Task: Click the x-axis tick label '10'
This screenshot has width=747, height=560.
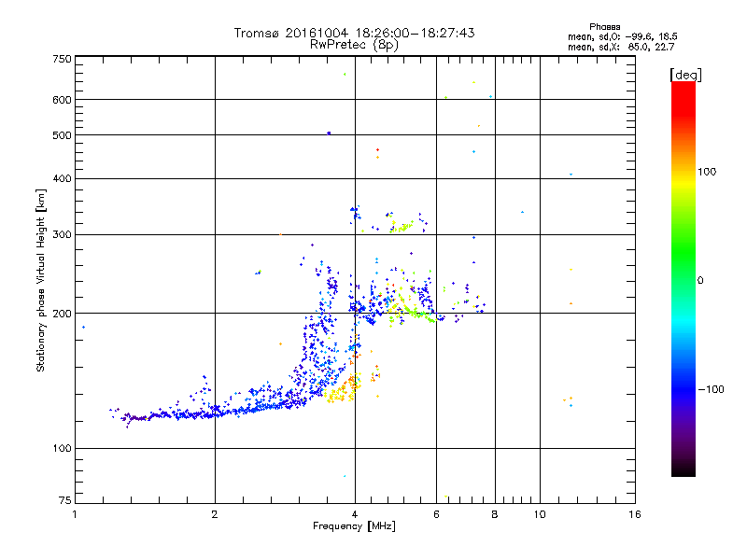Action: [x=540, y=514]
